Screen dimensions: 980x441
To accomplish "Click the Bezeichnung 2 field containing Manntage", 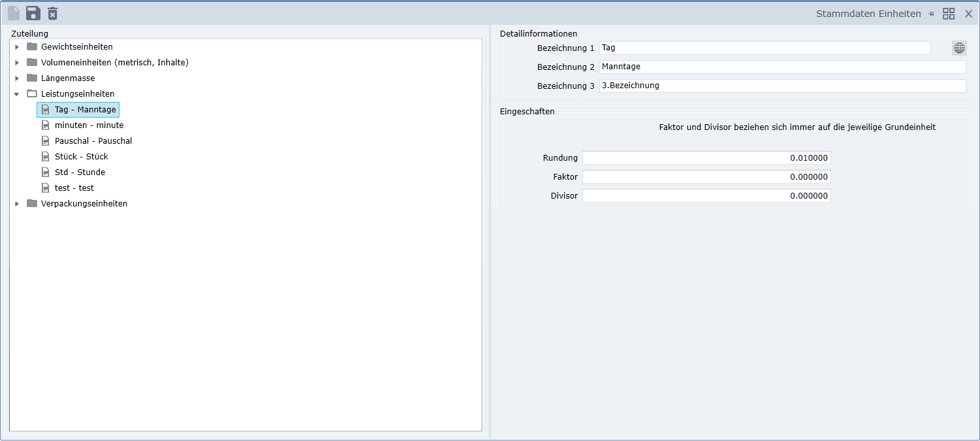I will tap(782, 67).
